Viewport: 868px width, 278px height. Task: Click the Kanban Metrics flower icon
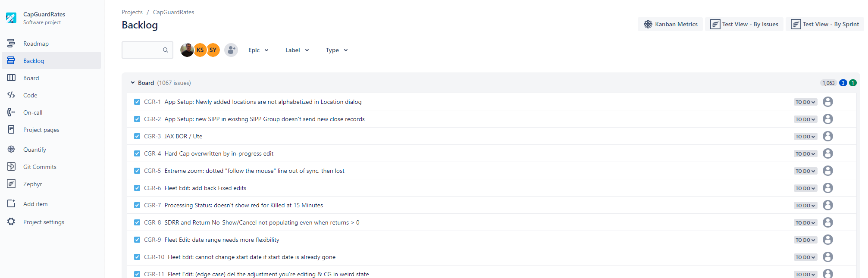[x=648, y=24]
